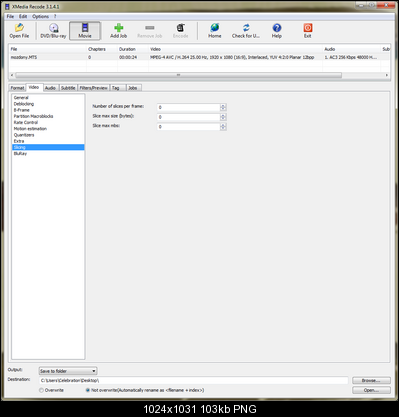Screen dimensions: 399x417
Task: Click the red Exit icon
Action: 308,31
